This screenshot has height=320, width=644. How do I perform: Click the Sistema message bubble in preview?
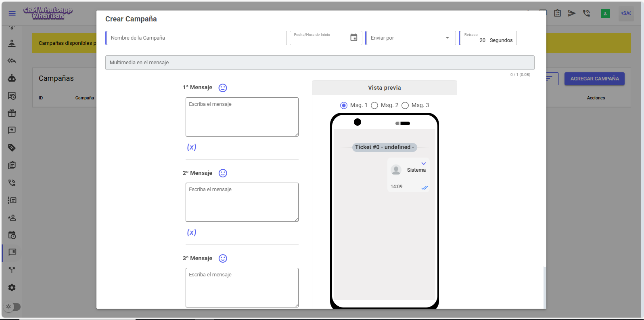(x=408, y=175)
